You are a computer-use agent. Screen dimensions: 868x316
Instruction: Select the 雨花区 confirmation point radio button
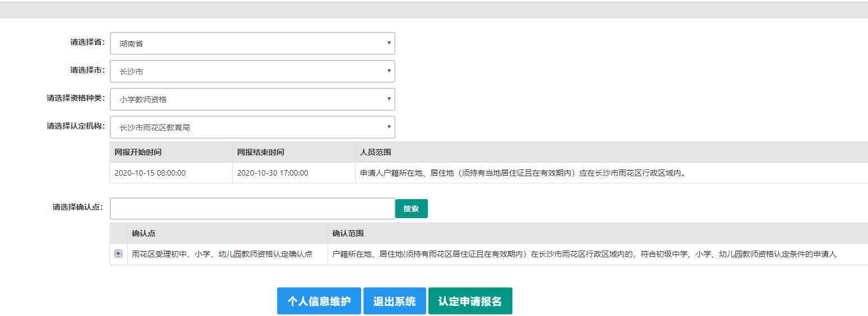pyautogui.click(x=118, y=254)
